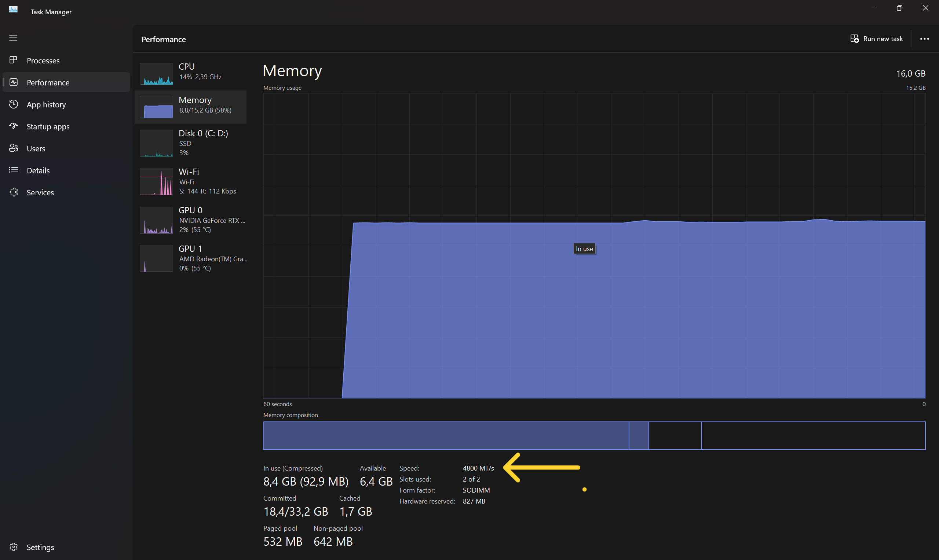This screenshot has height=560, width=939.
Task: Open App history via its clock icon
Action: [x=14, y=104]
